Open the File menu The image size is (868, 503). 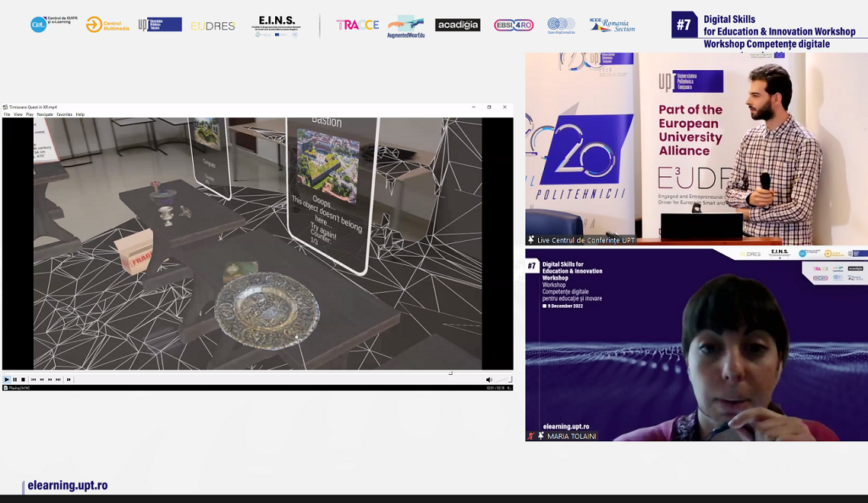[7, 114]
